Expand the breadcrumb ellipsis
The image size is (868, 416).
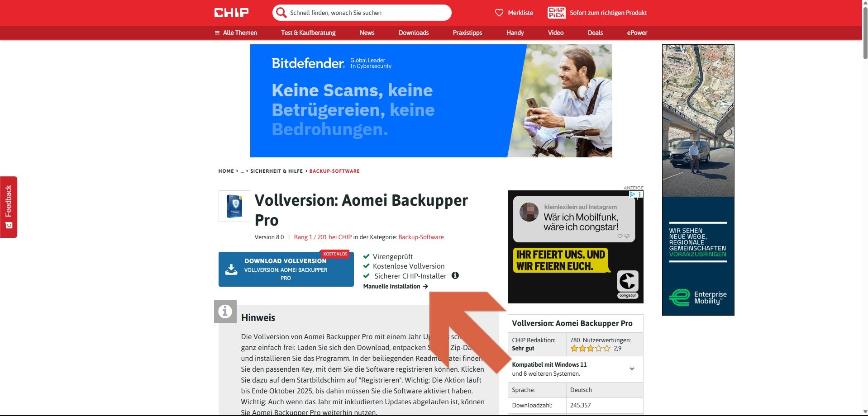pos(242,171)
